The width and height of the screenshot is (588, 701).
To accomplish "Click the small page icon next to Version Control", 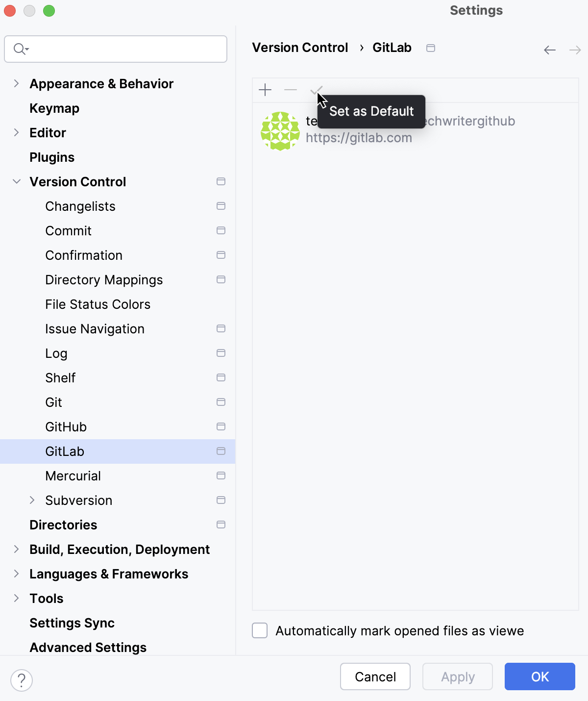I will pyautogui.click(x=221, y=181).
